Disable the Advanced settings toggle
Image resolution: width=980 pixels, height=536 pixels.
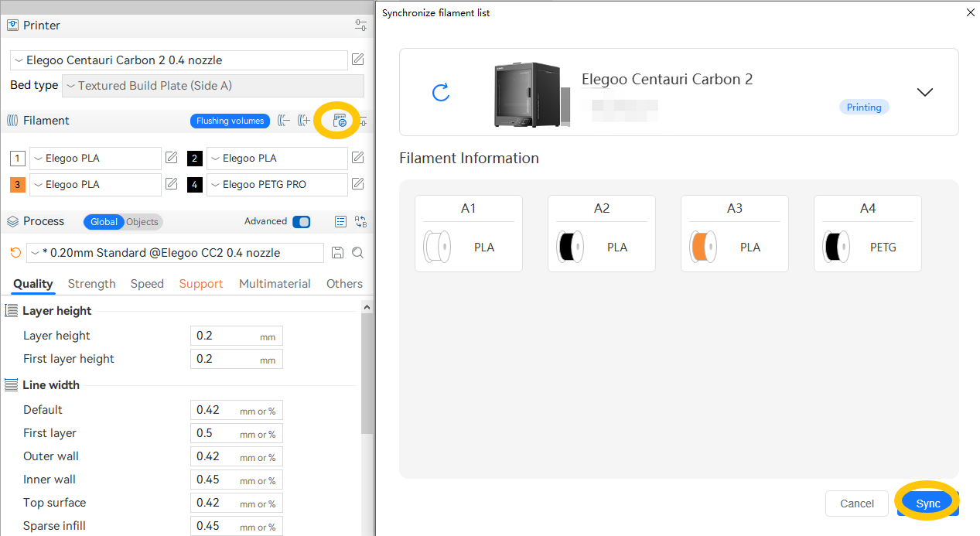[x=301, y=221]
